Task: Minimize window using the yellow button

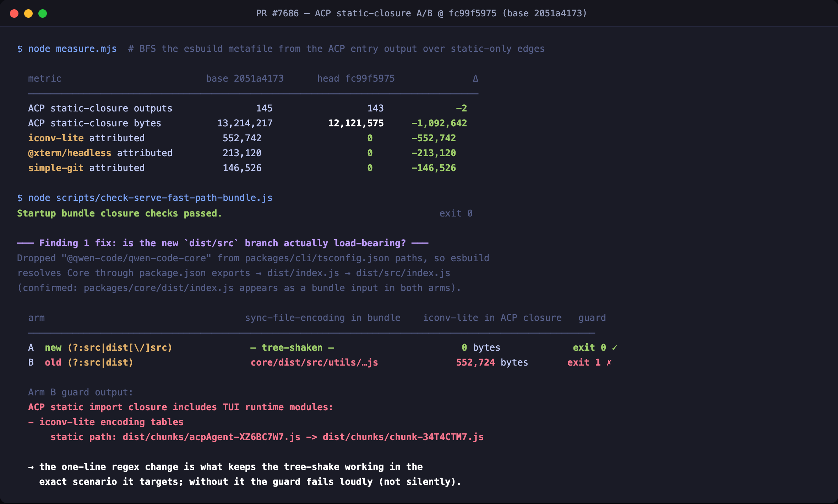Action: (x=28, y=13)
